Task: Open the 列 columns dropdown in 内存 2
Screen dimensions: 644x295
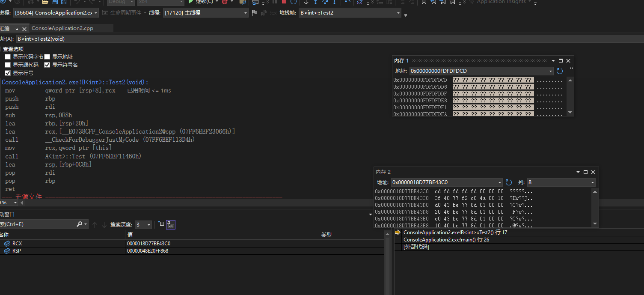Action: coord(561,182)
